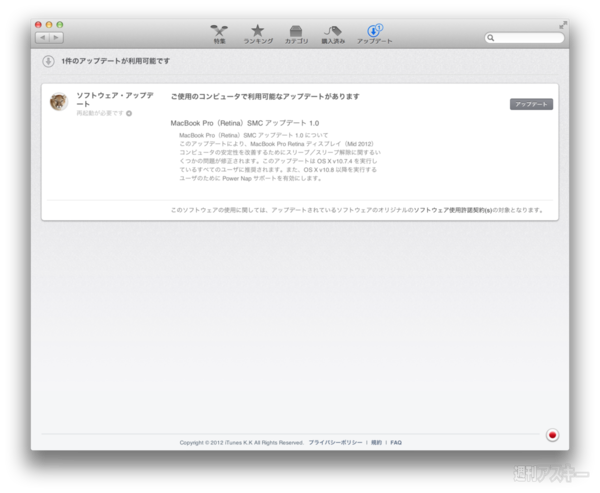
Task: Go back with the left arrow button
Action: 42,38
